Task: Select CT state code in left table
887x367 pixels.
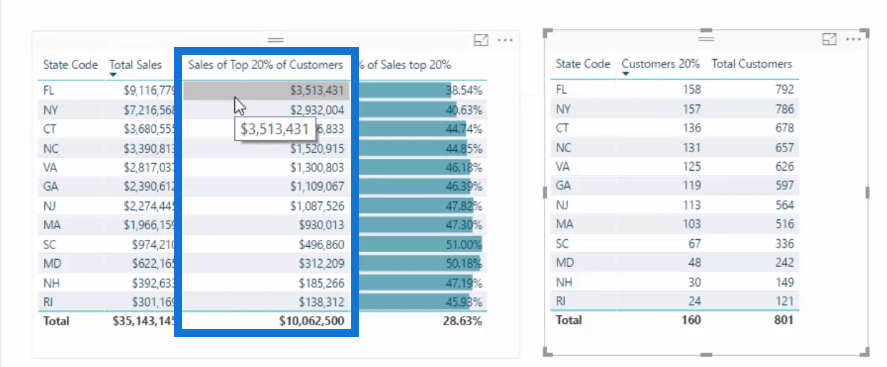Action: pyautogui.click(x=49, y=129)
